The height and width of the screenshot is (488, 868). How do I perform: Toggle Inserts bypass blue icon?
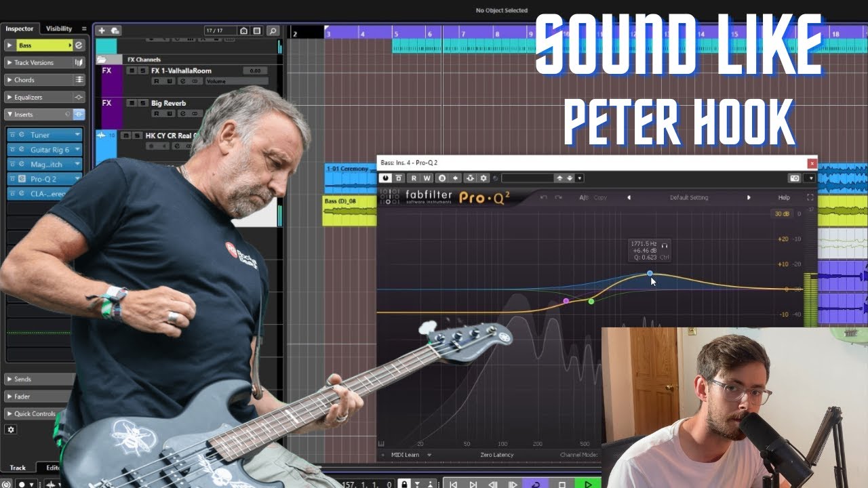point(79,115)
